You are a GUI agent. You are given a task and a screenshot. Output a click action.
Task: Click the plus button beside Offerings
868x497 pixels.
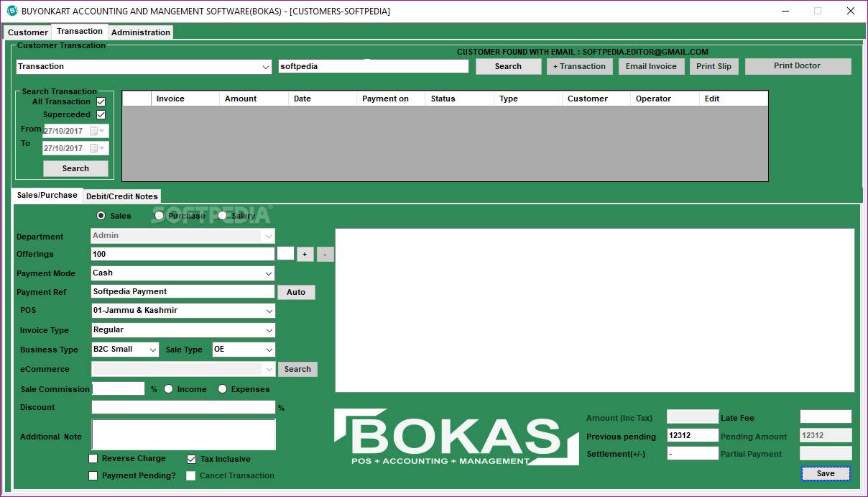[x=305, y=255]
